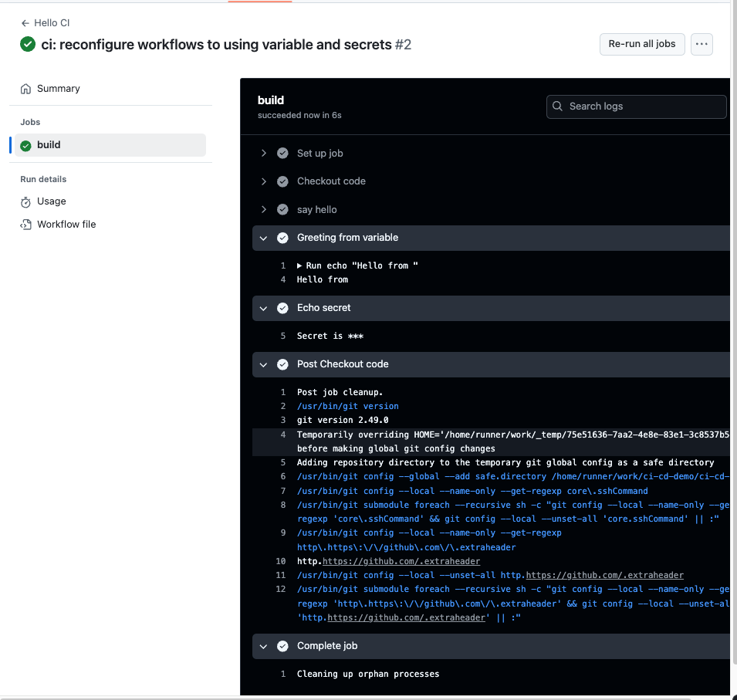
Task: Focus the Search logs input field
Action: click(x=644, y=107)
